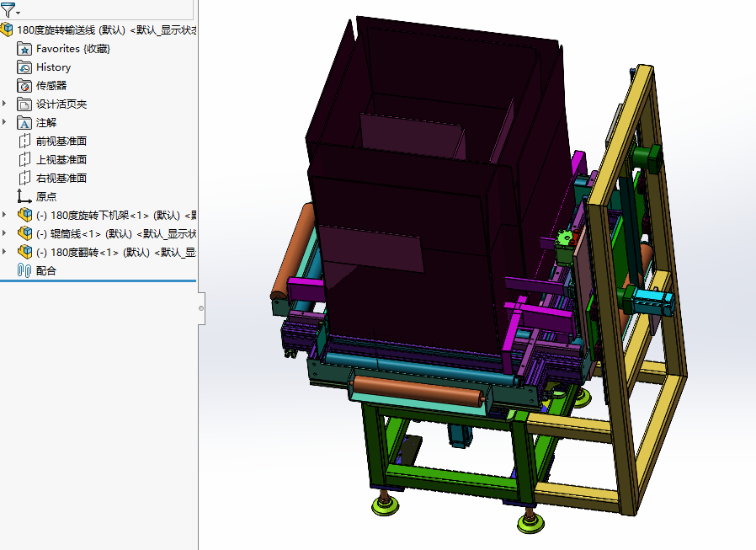Image resolution: width=756 pixels, height=550 pixels.
Task: Click the panel collapse handle on divider
Action: [x=201, y=308]
